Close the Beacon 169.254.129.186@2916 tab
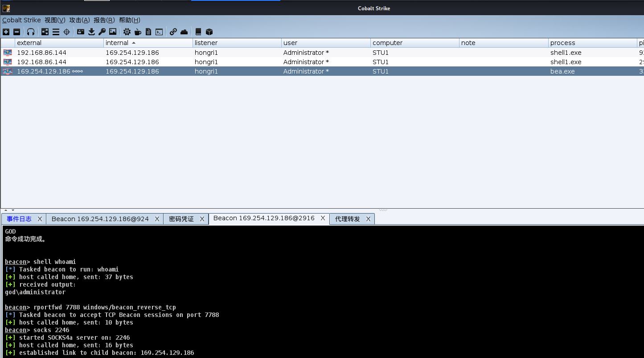 tap(323, 218)
